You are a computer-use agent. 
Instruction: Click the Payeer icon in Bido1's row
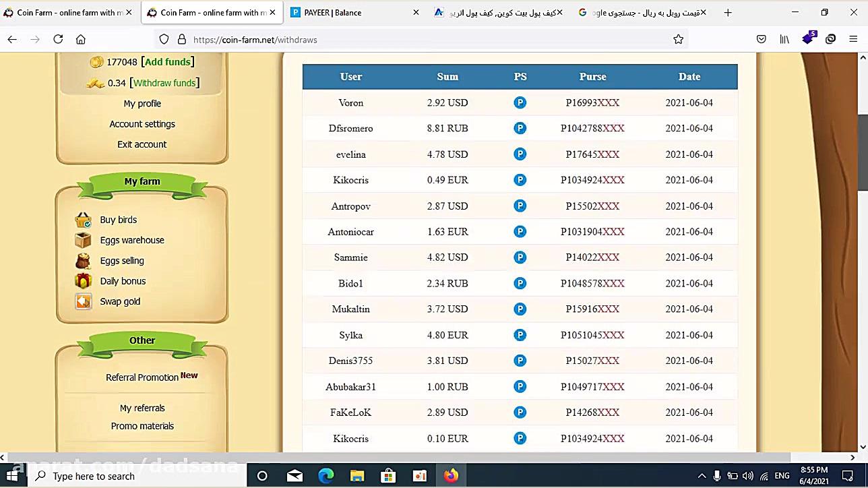(x=520, y=283)
